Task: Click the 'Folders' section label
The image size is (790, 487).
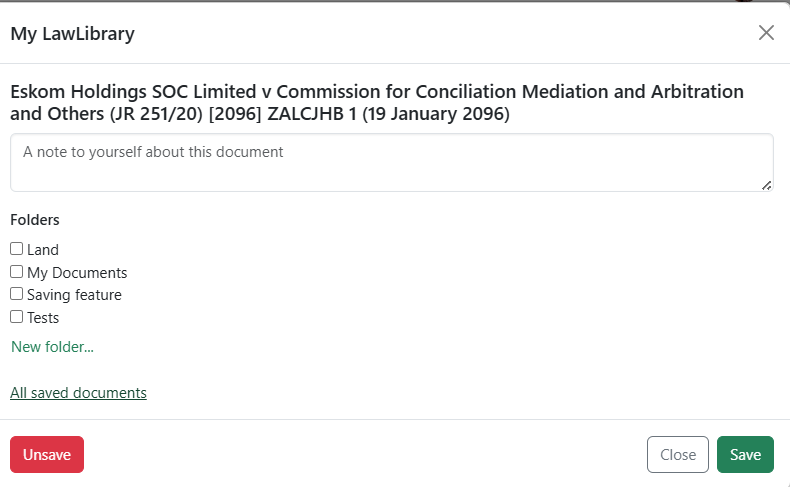Action: 35,220
